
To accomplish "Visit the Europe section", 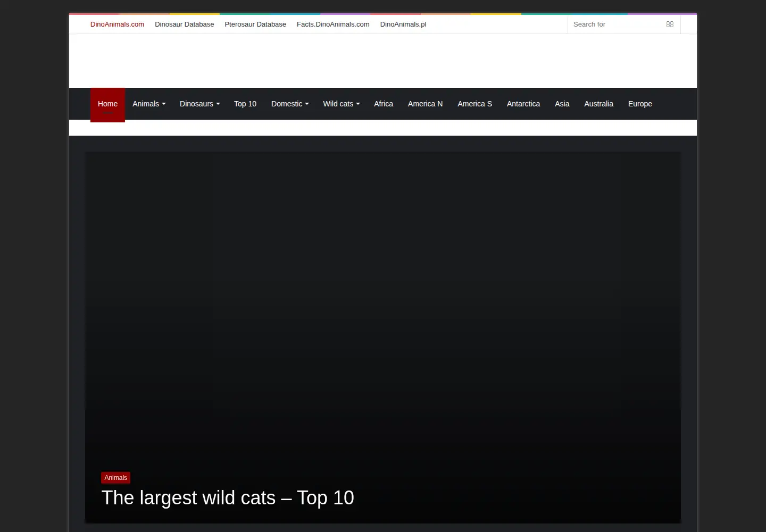I will point(640,104).
